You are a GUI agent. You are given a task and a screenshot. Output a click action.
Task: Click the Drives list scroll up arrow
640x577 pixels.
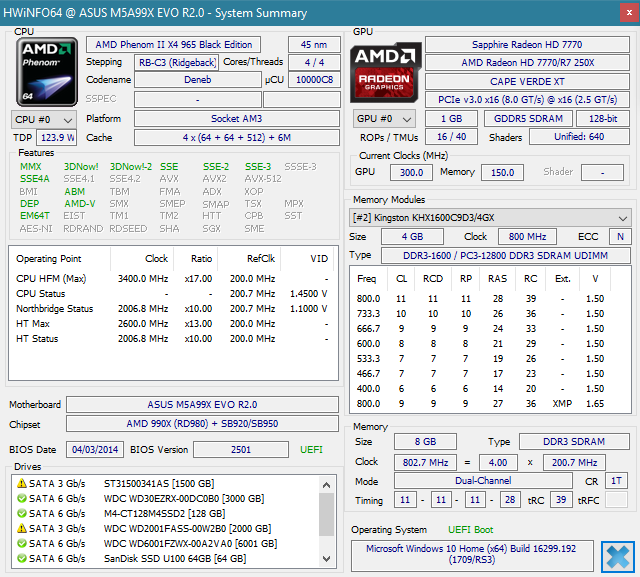click(x=326, y=485)
